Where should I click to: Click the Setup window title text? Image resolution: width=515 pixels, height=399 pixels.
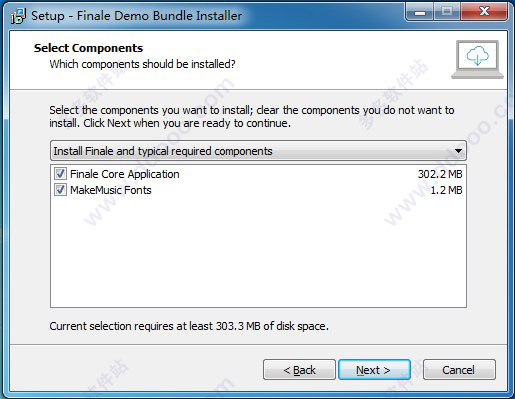[x=137, y=16]
